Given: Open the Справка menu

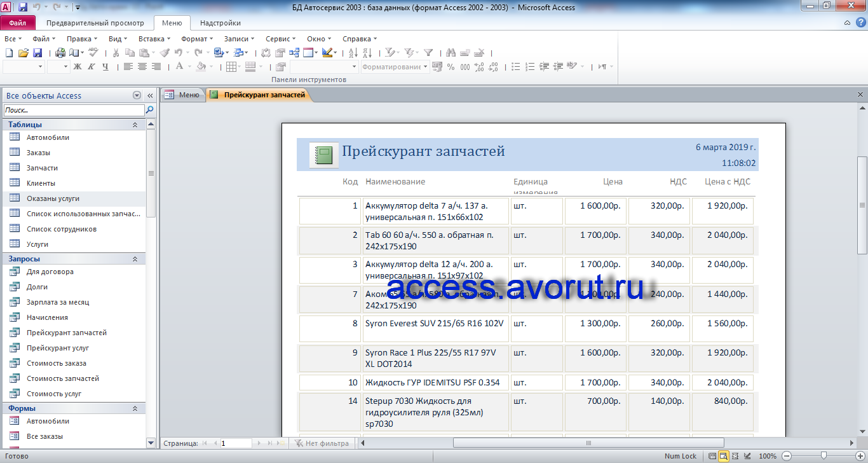Looking at the screenshot, I should click(x=360, y=39).
